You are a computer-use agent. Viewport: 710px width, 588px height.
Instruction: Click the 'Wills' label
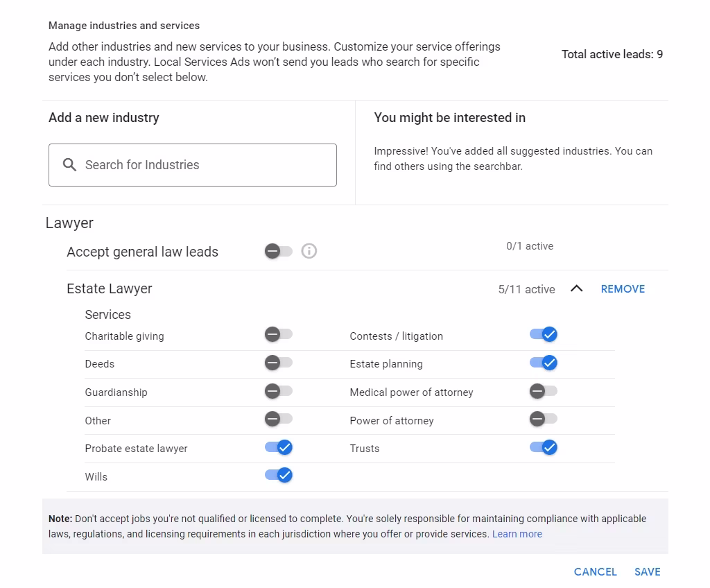tap(96, 477)
